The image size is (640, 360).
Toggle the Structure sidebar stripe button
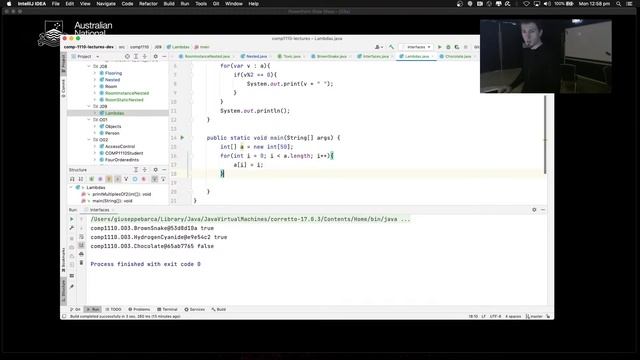(x=63, y=290)
